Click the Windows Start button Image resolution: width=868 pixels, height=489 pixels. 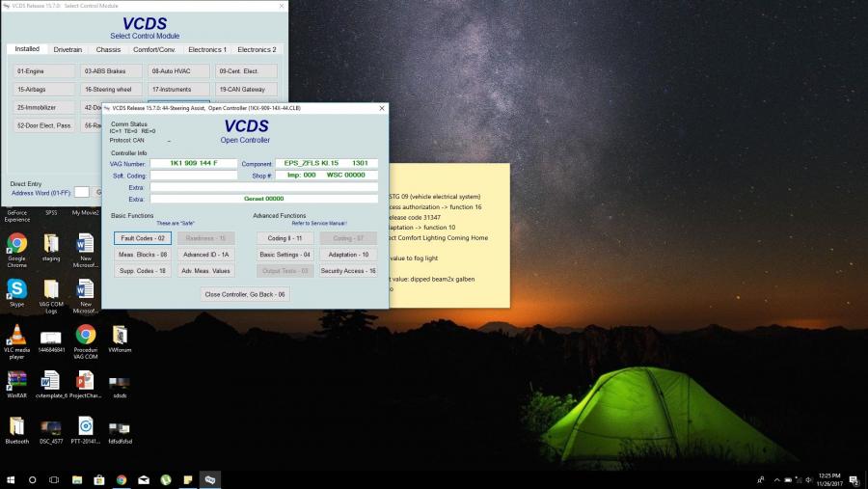pyautogui.click(x=11, y=479)
